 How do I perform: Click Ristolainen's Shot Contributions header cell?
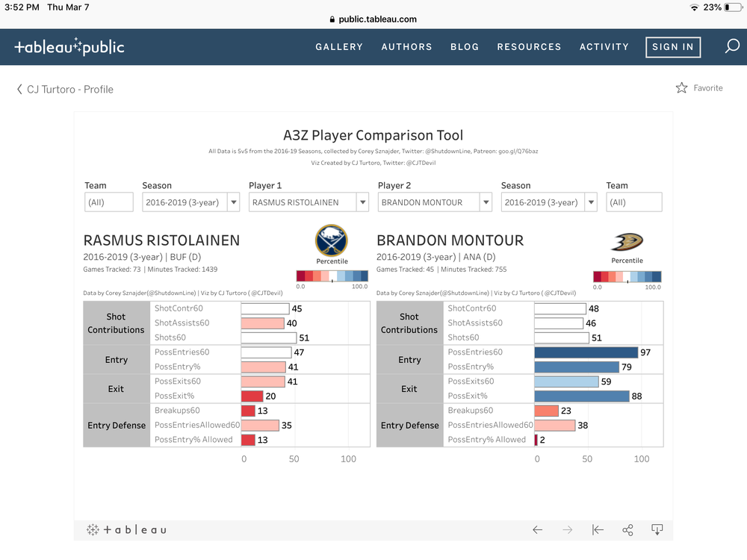tap(117, 323)
